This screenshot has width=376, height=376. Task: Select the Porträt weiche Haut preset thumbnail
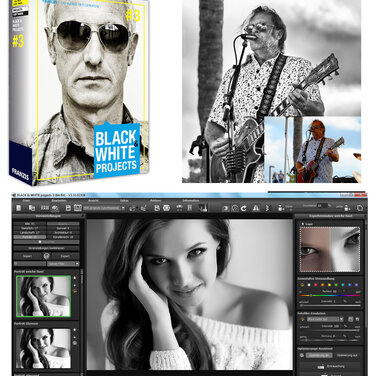[43, 296]
